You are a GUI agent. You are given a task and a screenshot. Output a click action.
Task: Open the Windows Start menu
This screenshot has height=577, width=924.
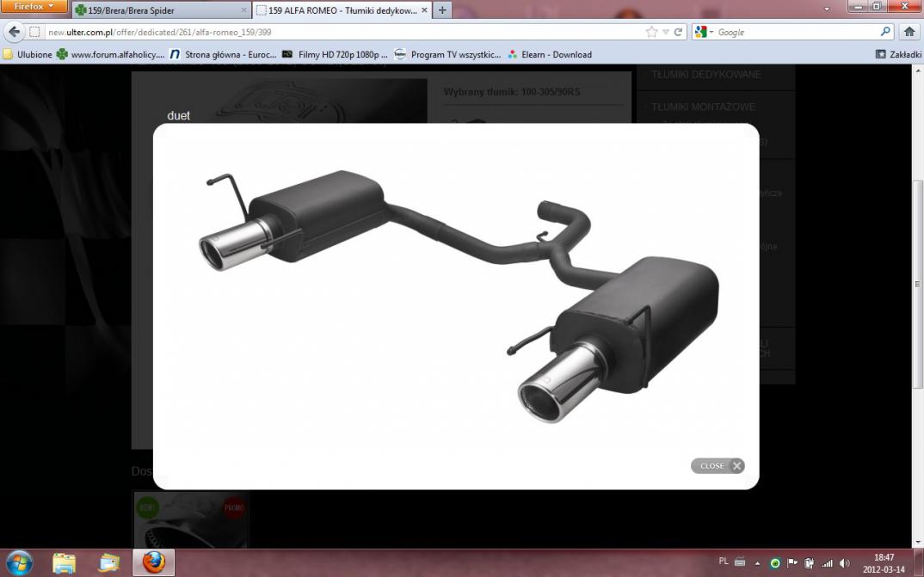(20, 563)
